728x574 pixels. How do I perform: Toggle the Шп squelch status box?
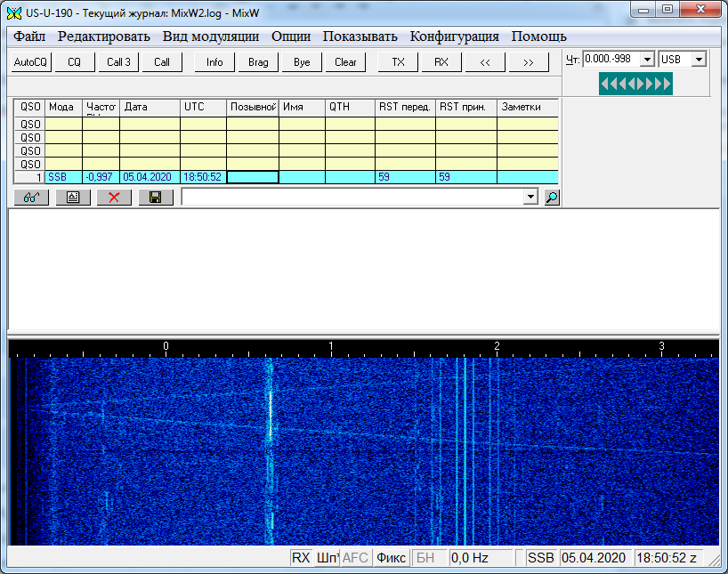[328, 557]
